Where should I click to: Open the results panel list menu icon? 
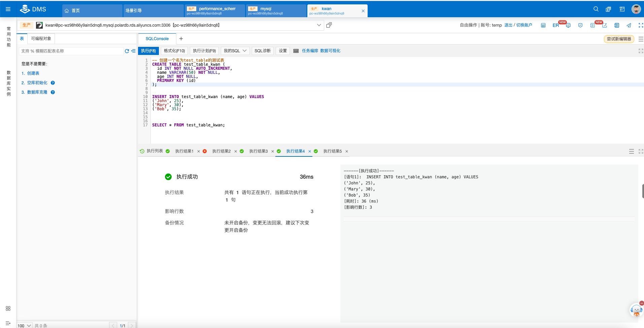(632, 151)
